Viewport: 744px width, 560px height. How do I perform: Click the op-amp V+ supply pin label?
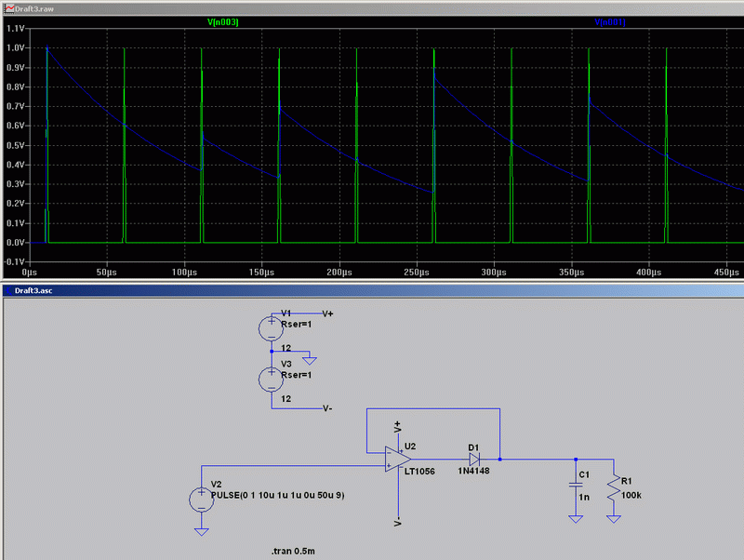pos(398,427)
